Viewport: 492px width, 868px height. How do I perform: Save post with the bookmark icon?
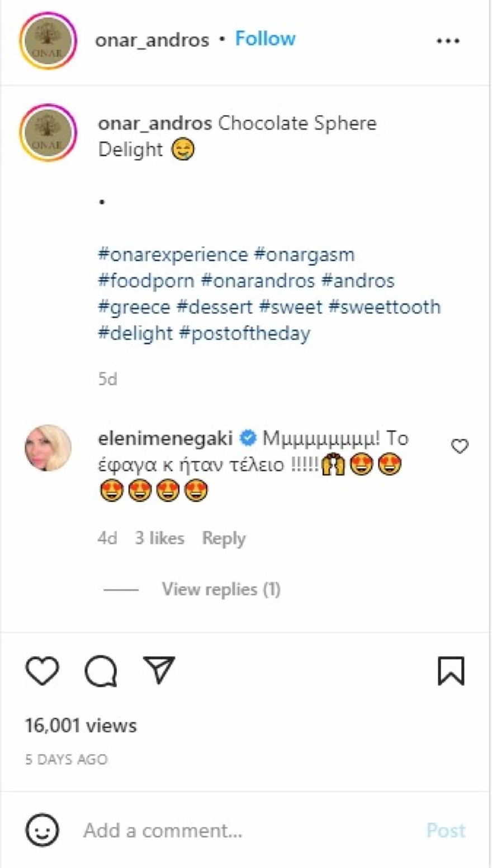(451, 671)
